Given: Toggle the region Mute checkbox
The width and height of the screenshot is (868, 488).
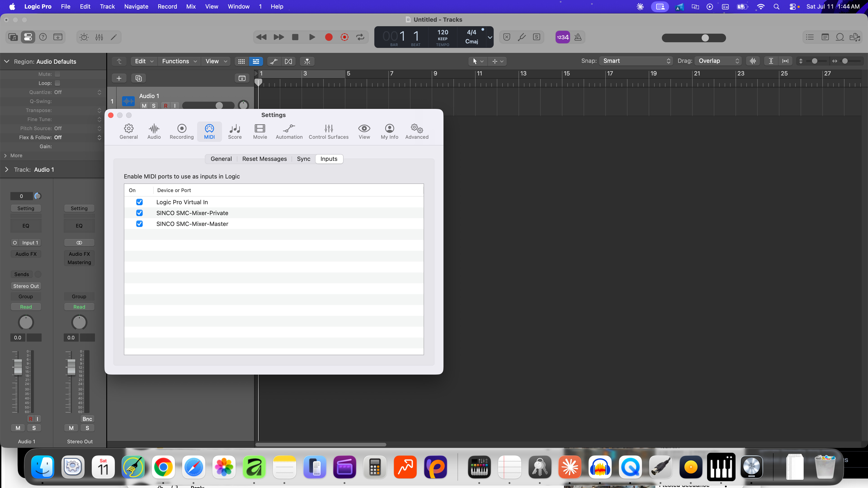Looking at the screenshot, I should pyautogui.click(x=57, y=74).
